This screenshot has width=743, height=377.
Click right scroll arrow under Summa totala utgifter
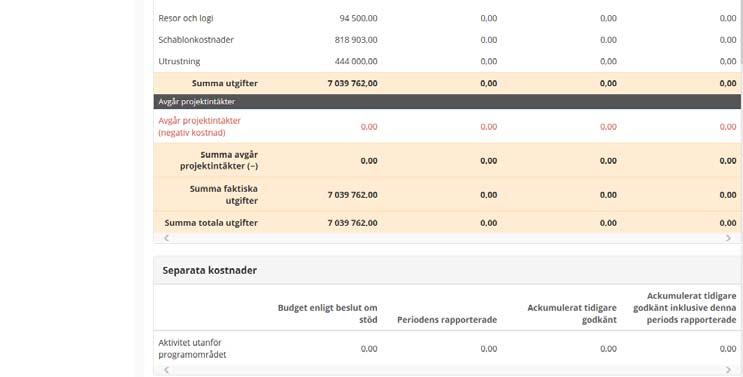pos(728,238)
